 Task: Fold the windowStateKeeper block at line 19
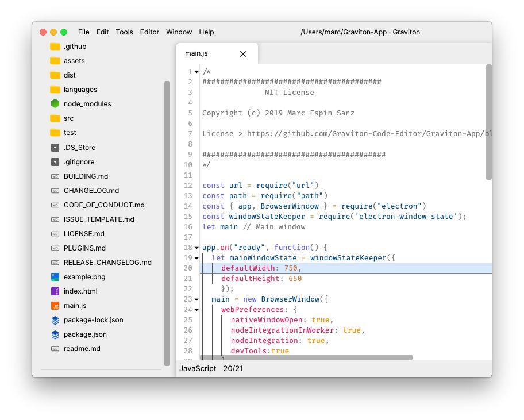click(196, 259)
